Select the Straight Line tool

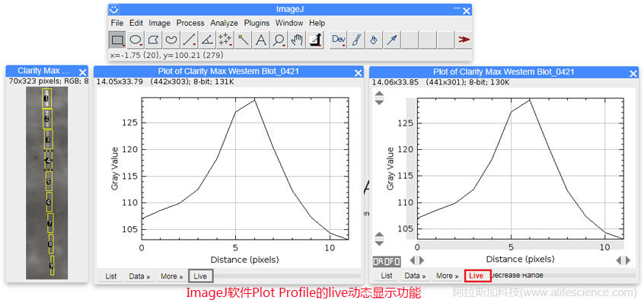click(x=189, y=40)
